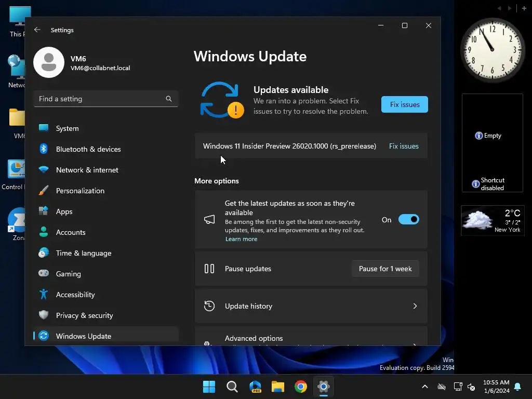Click the VM6@collabnet.local account text
Screen dimensions: 532x399
pyautogui.click(x=100, y=68)
